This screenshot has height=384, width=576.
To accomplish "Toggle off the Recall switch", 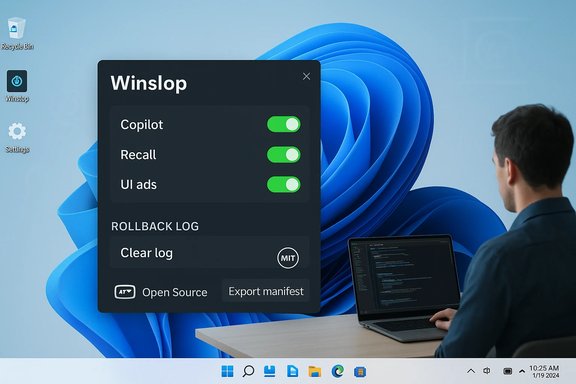I will 284,154.
